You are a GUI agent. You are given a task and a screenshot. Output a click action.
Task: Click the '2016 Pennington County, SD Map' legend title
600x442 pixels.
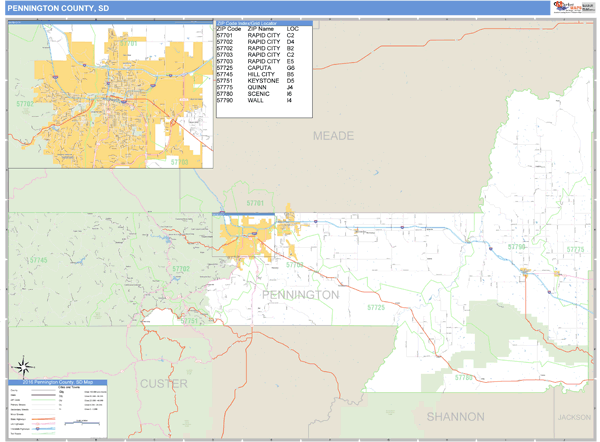pos(58,382)
